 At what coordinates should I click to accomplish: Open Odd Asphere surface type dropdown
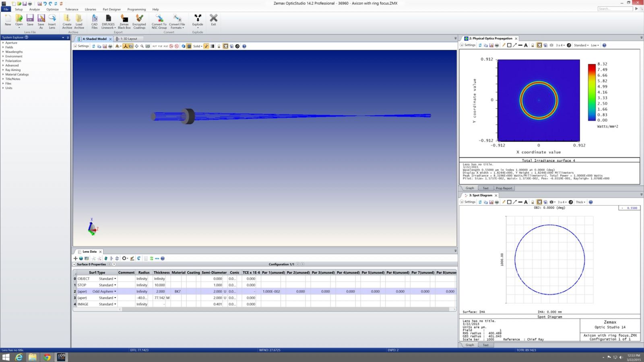coord(115,291)
